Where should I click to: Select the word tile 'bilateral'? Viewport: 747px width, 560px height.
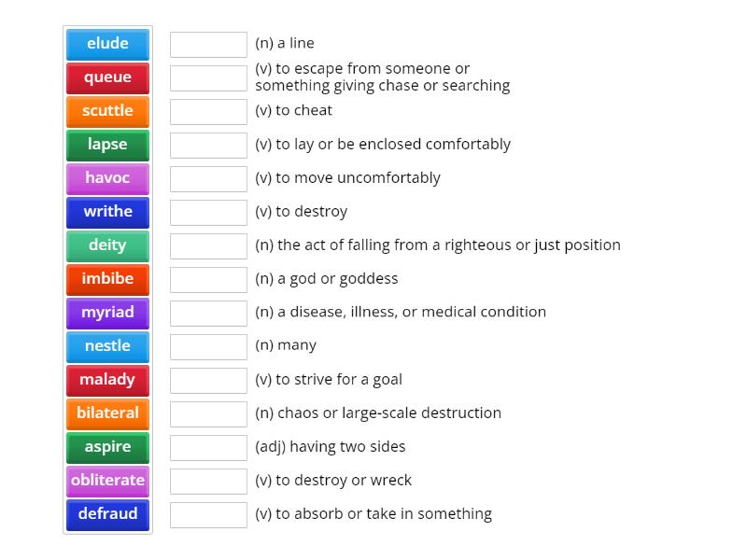(107, 413)
